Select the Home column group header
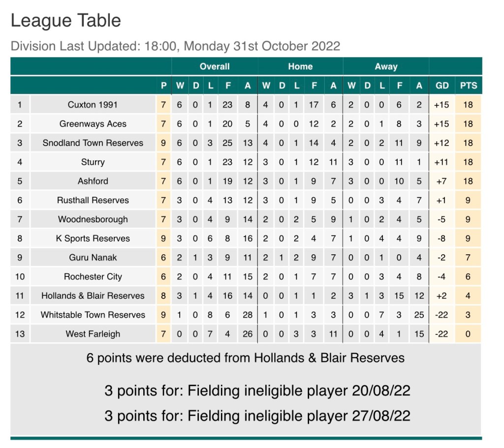The width and height of the screenshot is (504, 448). tap(300, 66)
